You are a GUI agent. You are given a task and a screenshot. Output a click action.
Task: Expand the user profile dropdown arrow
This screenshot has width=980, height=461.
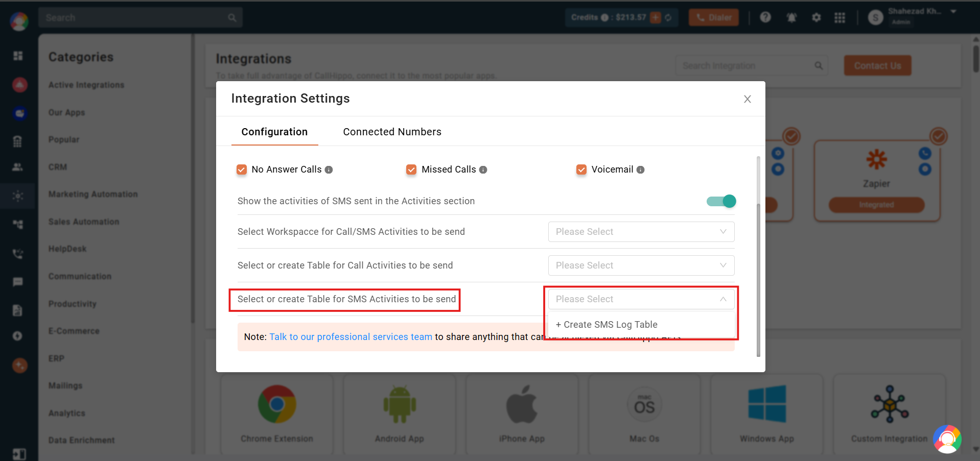(x=953, y=11)
